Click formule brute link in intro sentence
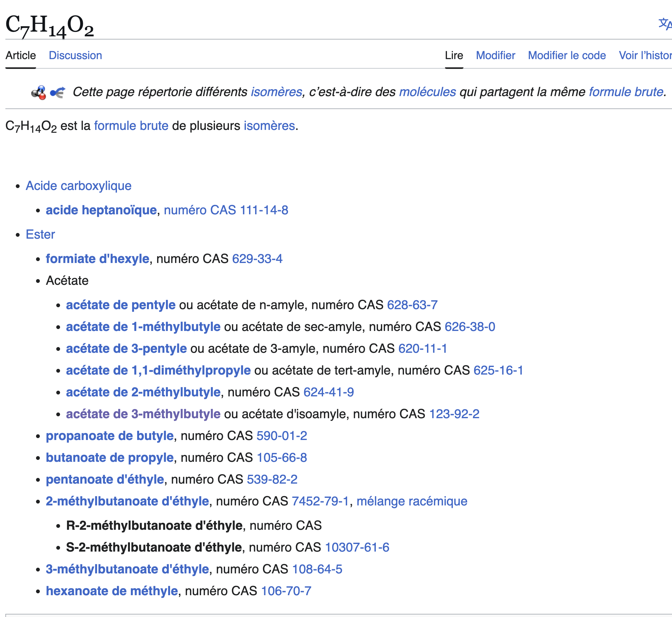The image size is (672, 617). [x=131, y=126]
